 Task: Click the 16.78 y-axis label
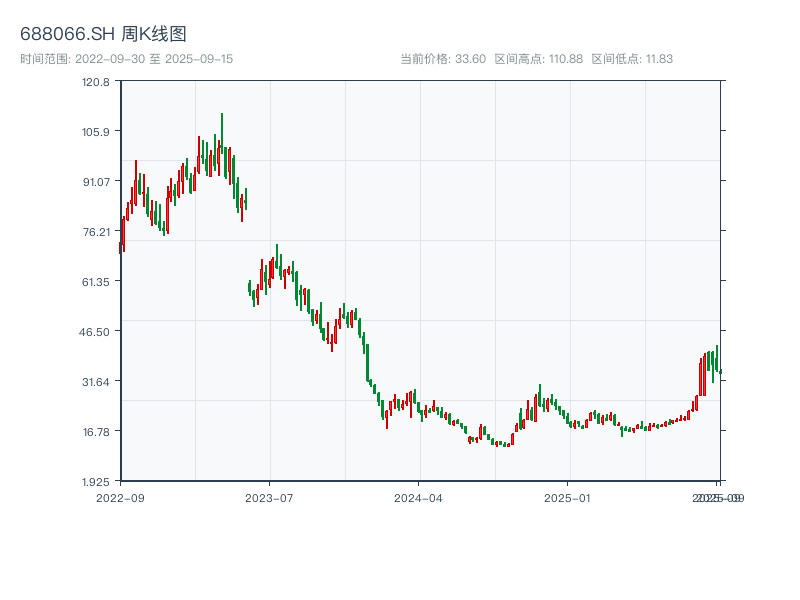(x=96, y=432)
